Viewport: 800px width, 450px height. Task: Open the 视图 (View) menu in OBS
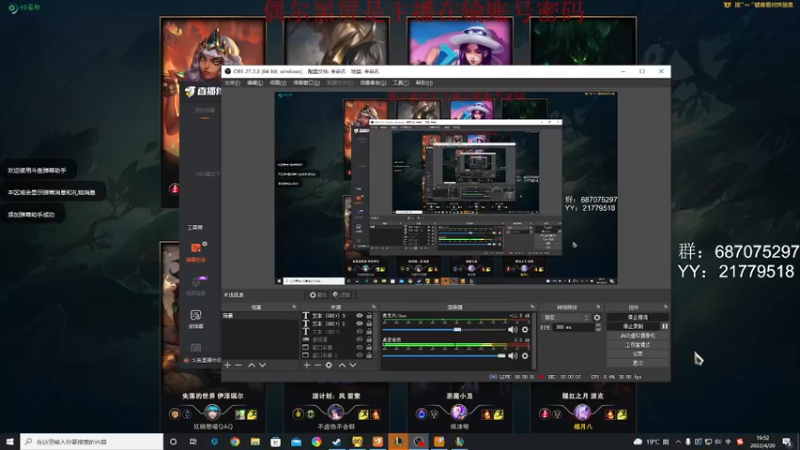click(278, 83)
